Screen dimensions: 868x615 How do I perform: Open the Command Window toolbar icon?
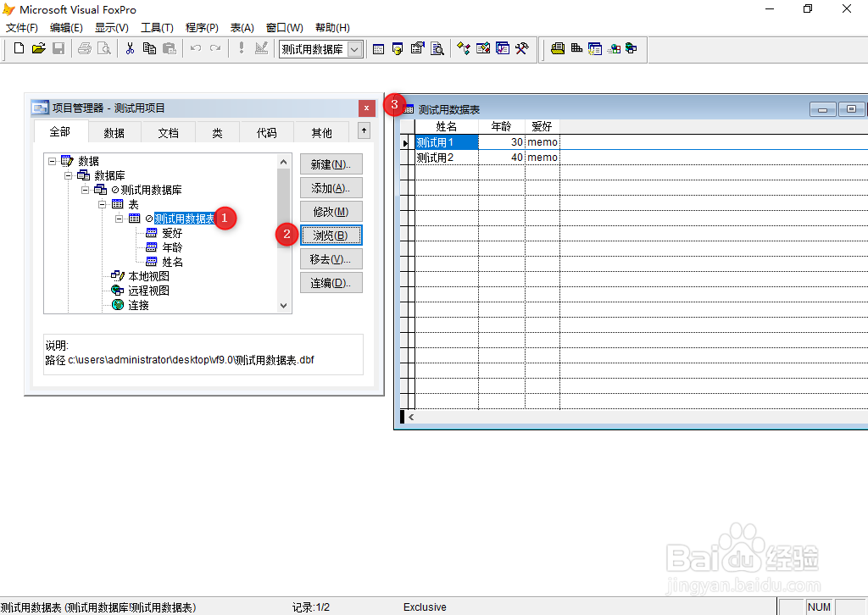click(x=379, y=49)
